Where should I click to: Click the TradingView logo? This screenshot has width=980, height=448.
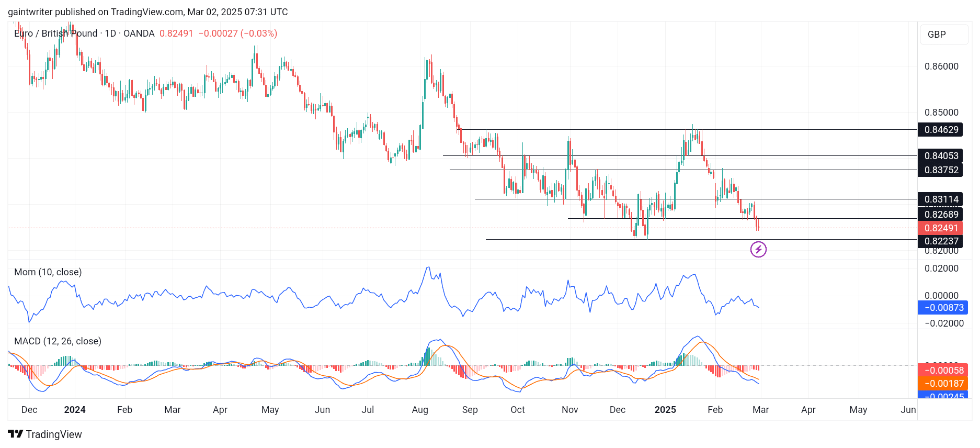[45, 434]
